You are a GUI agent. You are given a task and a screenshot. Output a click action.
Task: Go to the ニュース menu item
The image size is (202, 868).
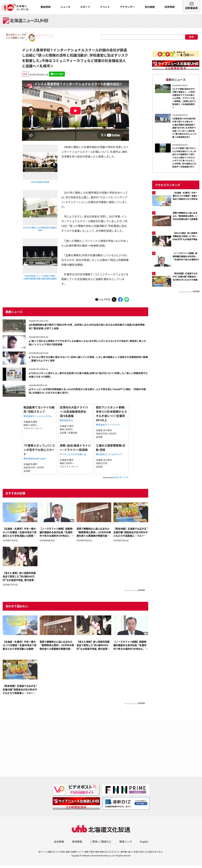point(65,7)
